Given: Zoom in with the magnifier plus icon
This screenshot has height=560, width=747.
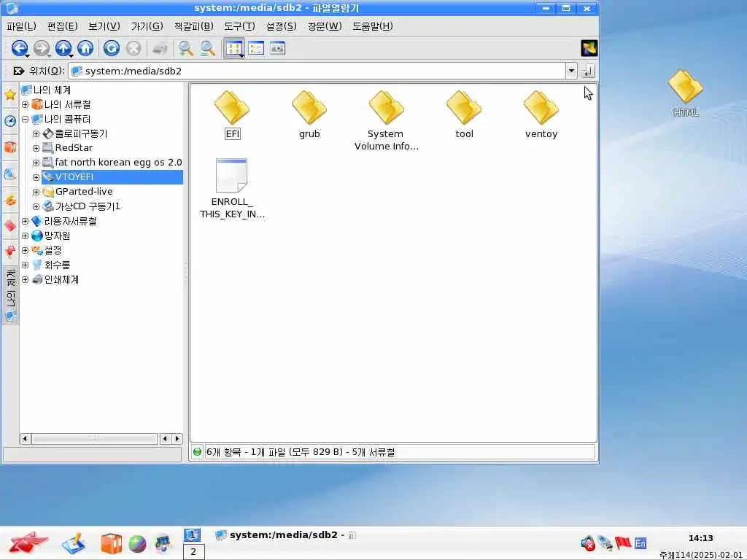Looking at the screenshot, I should (x=185, y=48).
